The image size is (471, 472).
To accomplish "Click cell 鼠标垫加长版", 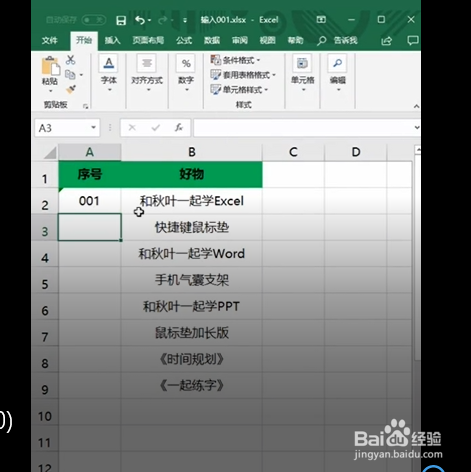I will click(192, 333).
